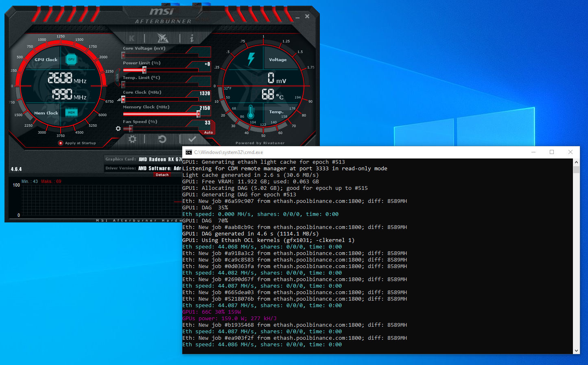Click the voltage reading 0 mV

coord(277,78)
